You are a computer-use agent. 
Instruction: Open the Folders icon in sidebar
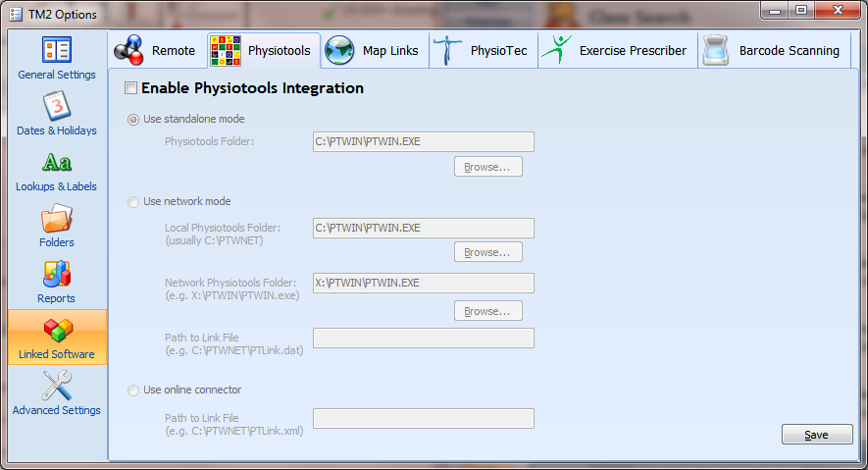pos(57,218)
